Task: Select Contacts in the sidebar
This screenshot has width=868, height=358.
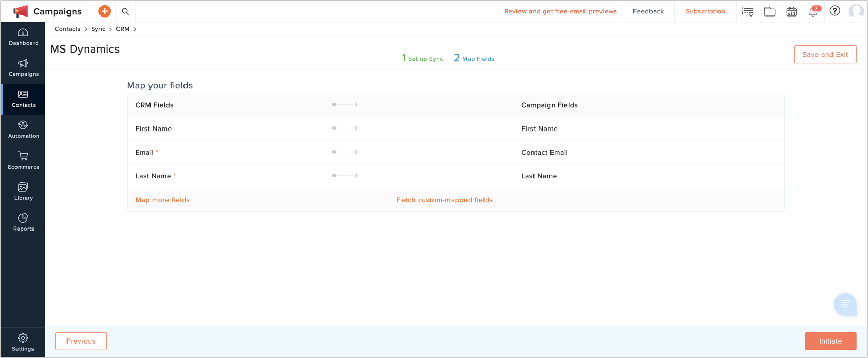Action: click(23, 99)
